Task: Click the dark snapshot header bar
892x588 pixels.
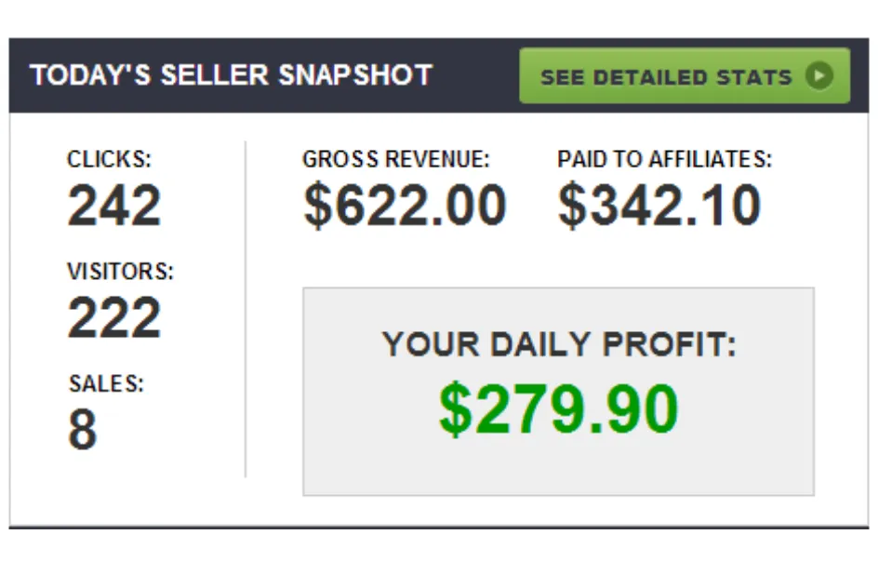Action: pos(439,75)
